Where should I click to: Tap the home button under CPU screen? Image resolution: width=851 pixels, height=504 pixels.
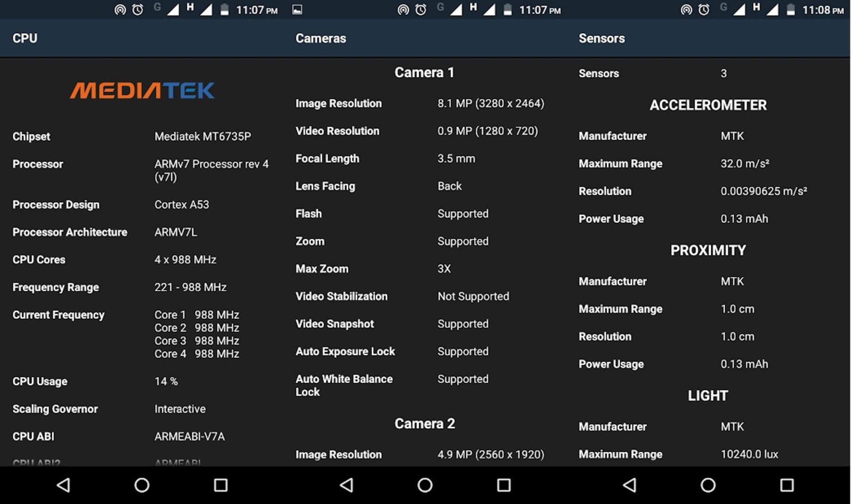click(x=142, y=485)
